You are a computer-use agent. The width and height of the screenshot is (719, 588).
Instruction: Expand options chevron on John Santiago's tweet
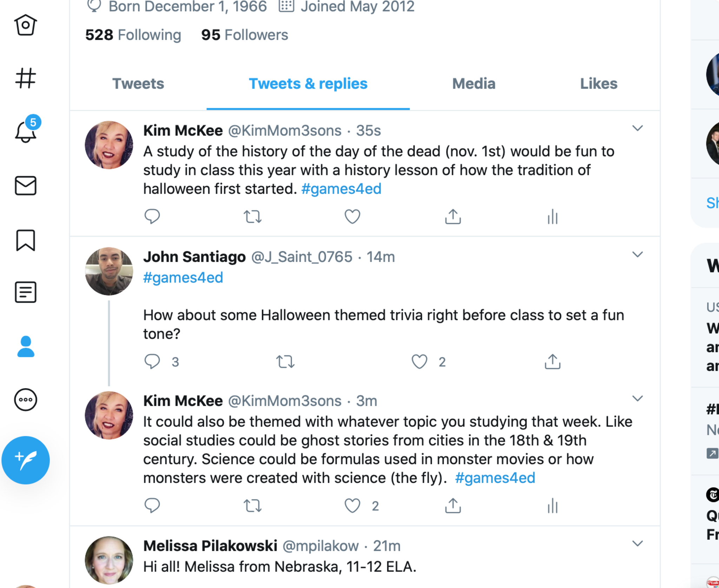click(x=637, y=254)
